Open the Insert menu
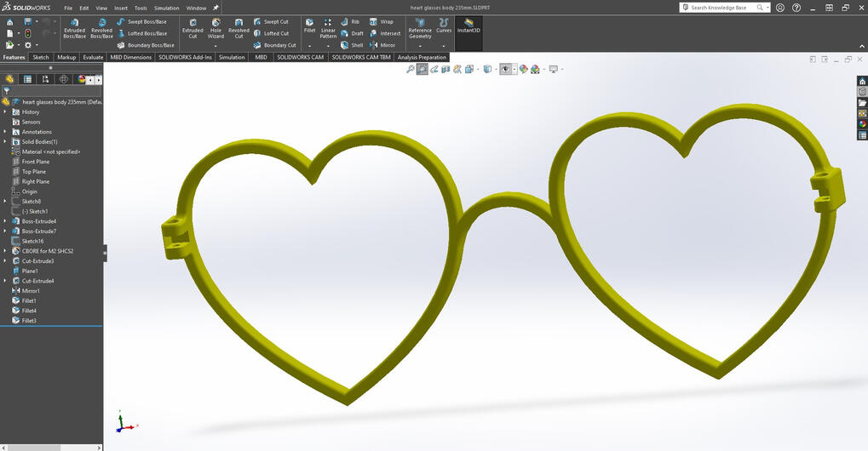Image resolution: width=868 pixels, height=451 pixels. [121, 9]
